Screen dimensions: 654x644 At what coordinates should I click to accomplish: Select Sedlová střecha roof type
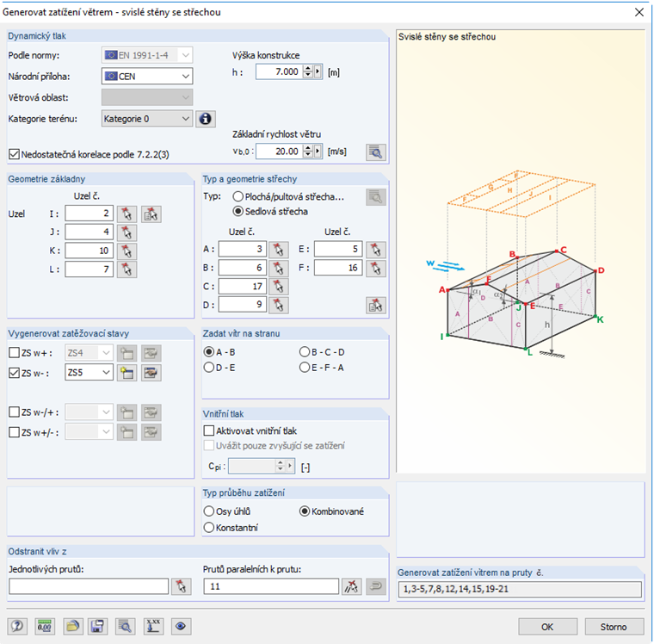point(238,211)
